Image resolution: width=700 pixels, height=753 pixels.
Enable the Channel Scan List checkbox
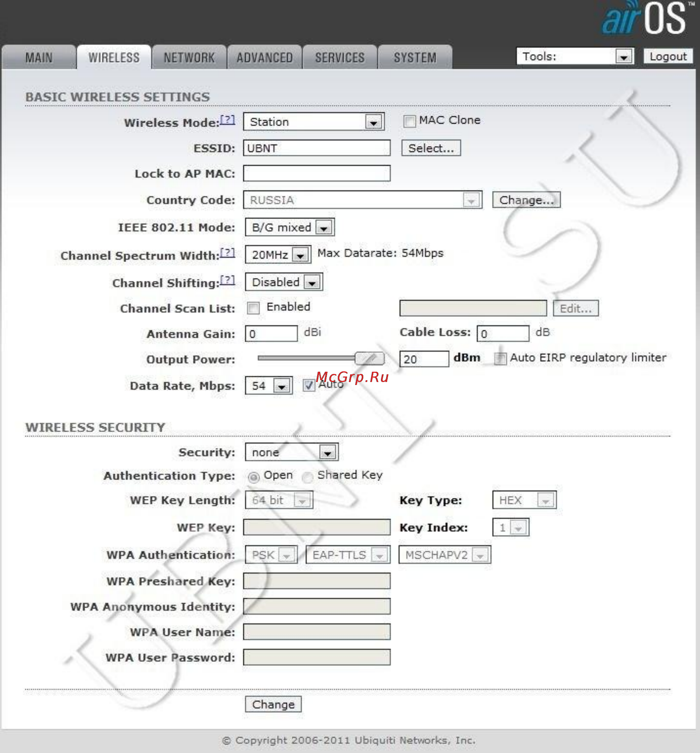(x=253, y=308)
